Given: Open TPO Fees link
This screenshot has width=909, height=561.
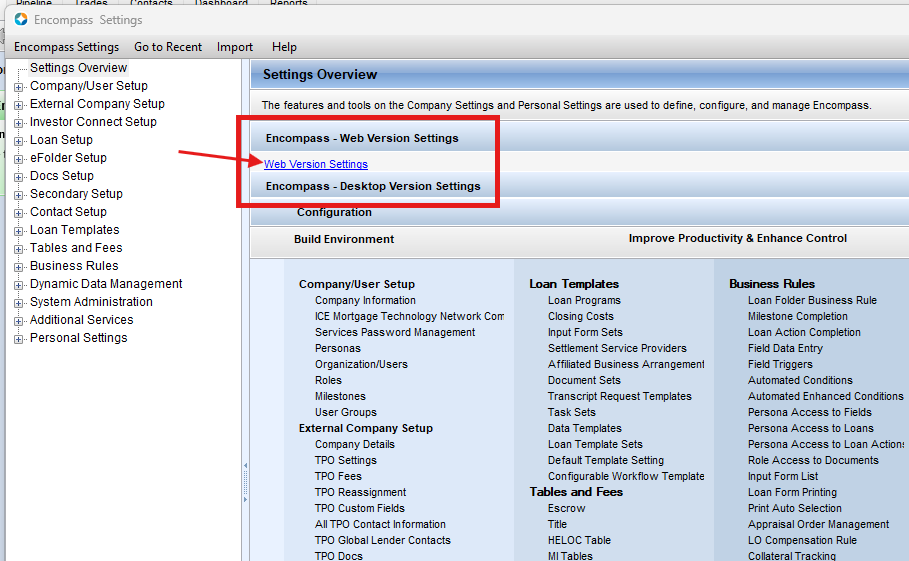Looking at the screenshot, I should coord(338,476).
